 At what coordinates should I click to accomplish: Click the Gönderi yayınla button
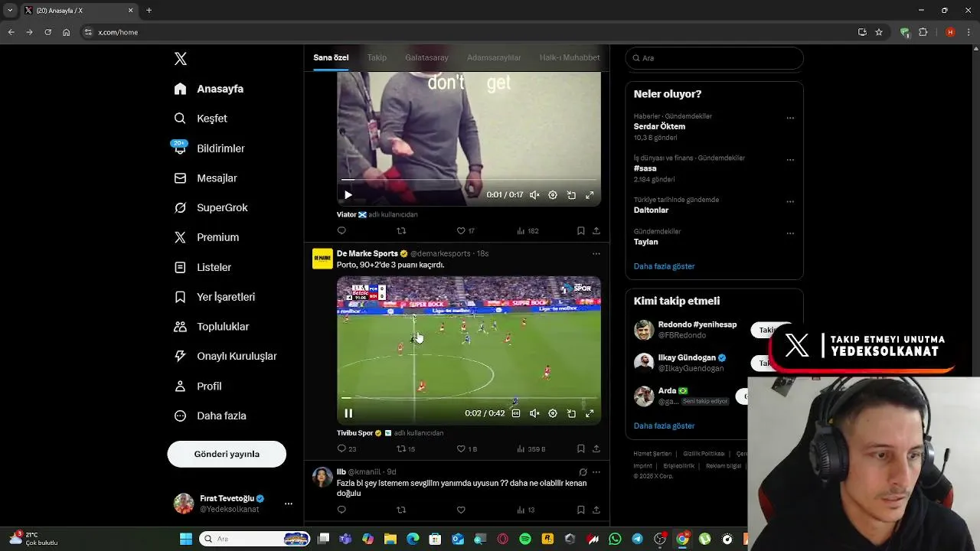coord(227,454)
